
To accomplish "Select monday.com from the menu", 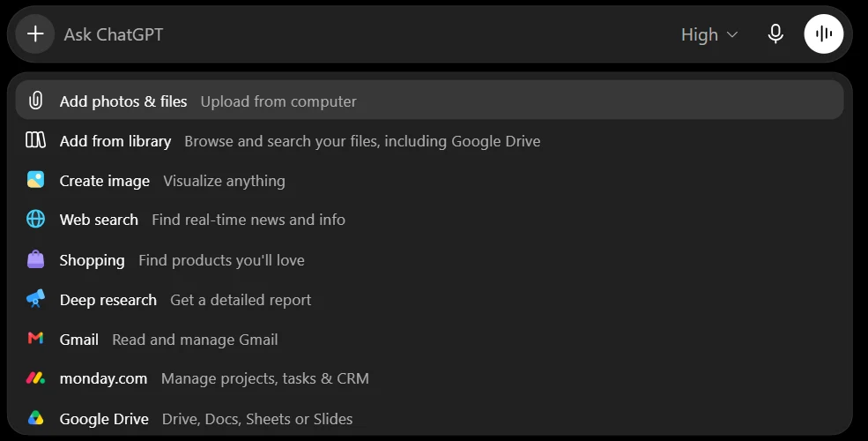I will (x=429, y=378).
